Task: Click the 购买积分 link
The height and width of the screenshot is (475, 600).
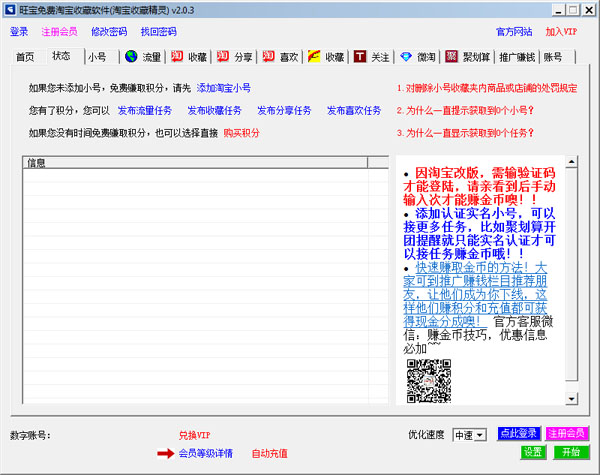Action: (241, 132)
